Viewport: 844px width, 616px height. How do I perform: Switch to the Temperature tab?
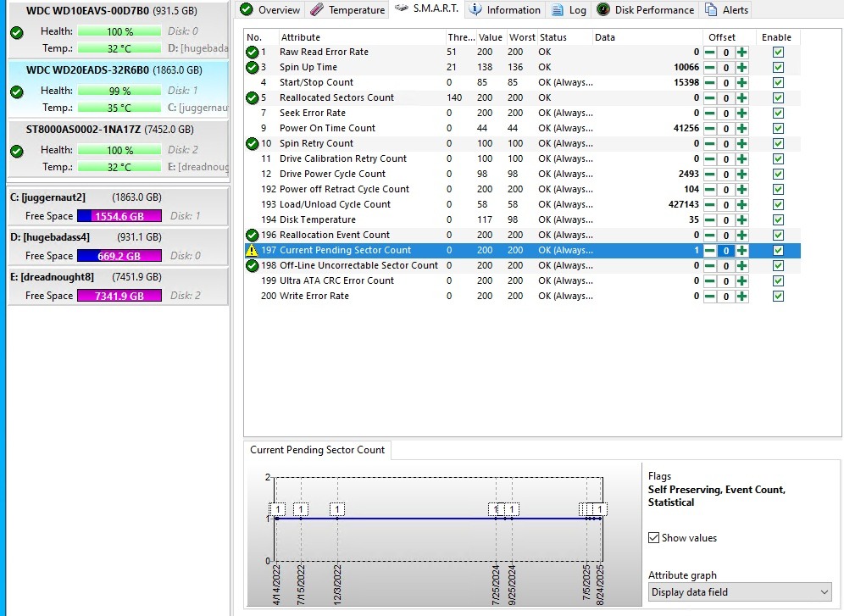347,9
